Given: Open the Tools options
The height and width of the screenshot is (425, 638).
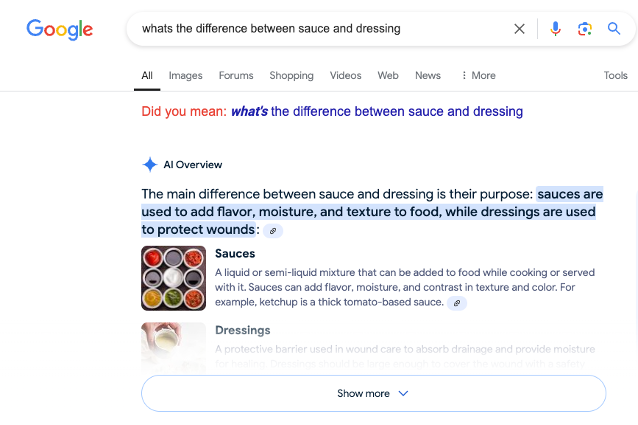Looking at the screenshot, I should pyautogui.click(x=615, y=75).
